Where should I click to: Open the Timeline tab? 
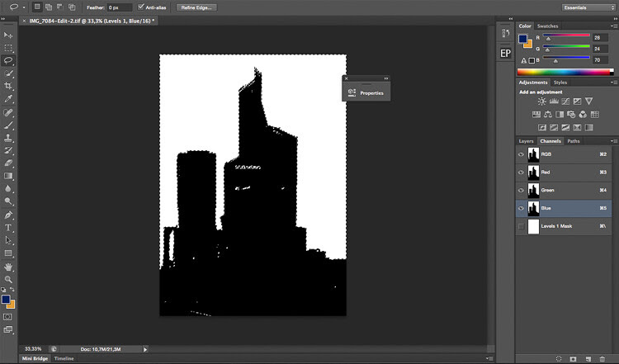coord(64,358)
